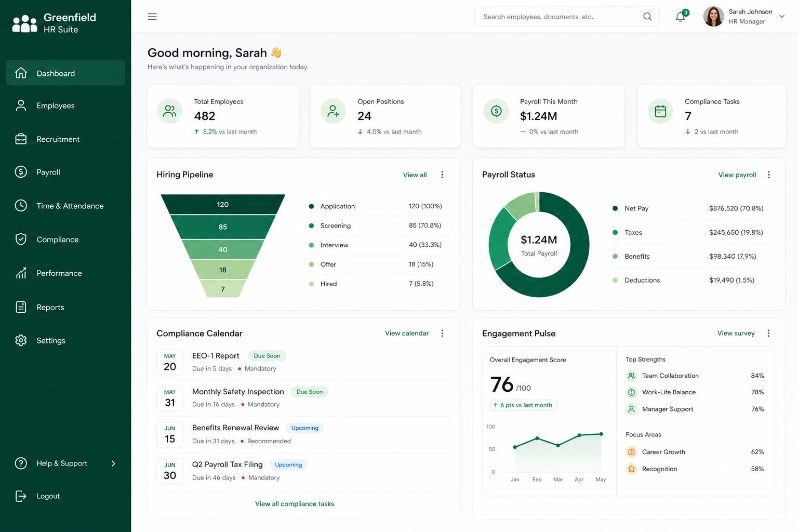Click the Total Employees people icon
Screen dimensions: 798x532
(x=170, y=111)
